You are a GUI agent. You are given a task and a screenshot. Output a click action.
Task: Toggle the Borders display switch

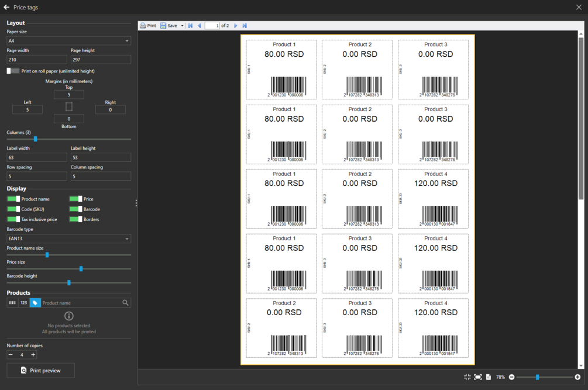point(75,219)
